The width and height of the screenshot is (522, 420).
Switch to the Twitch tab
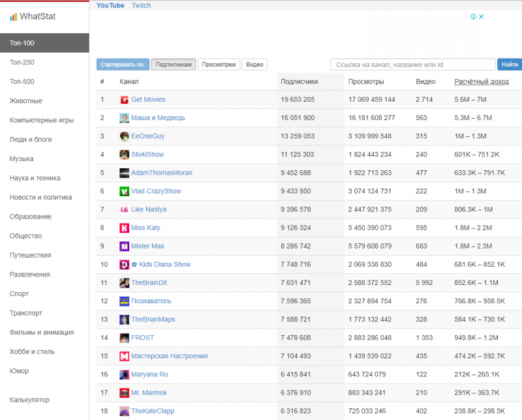(141, 5)
